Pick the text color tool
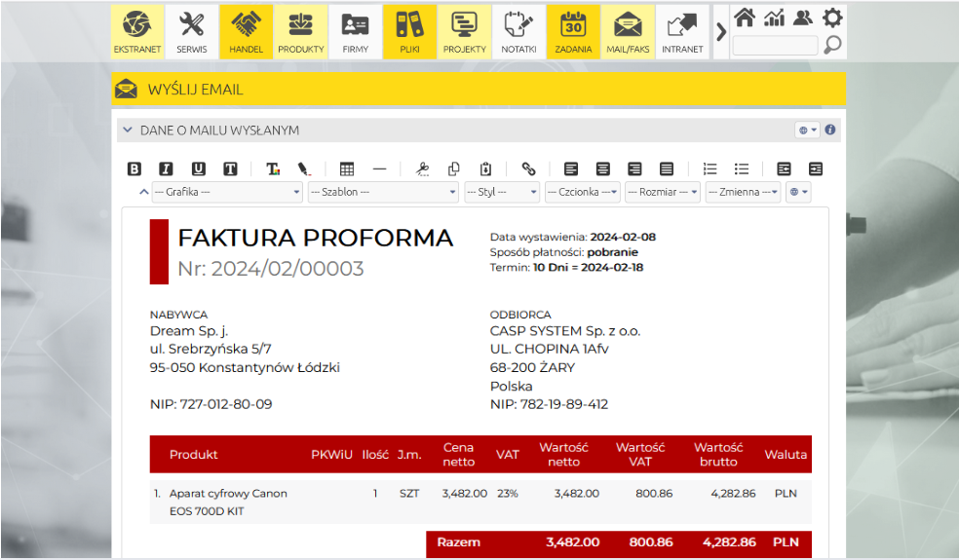 pyautogui.click(x=273, y=168)
